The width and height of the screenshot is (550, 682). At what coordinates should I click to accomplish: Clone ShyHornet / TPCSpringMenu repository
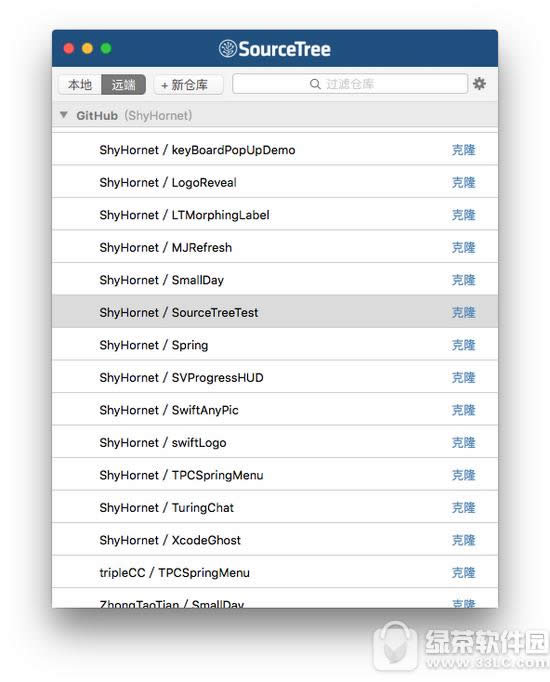pyautogui.click(x=463, y=475)
